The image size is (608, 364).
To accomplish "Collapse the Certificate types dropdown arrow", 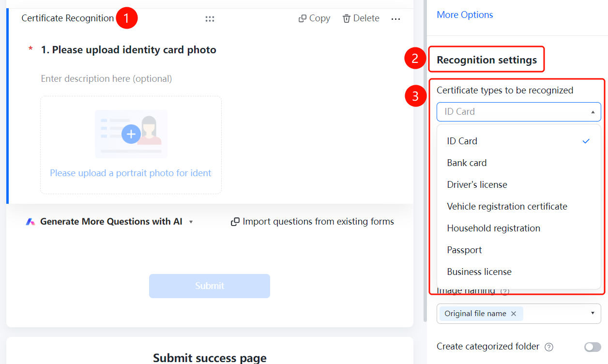I will 593,112.
